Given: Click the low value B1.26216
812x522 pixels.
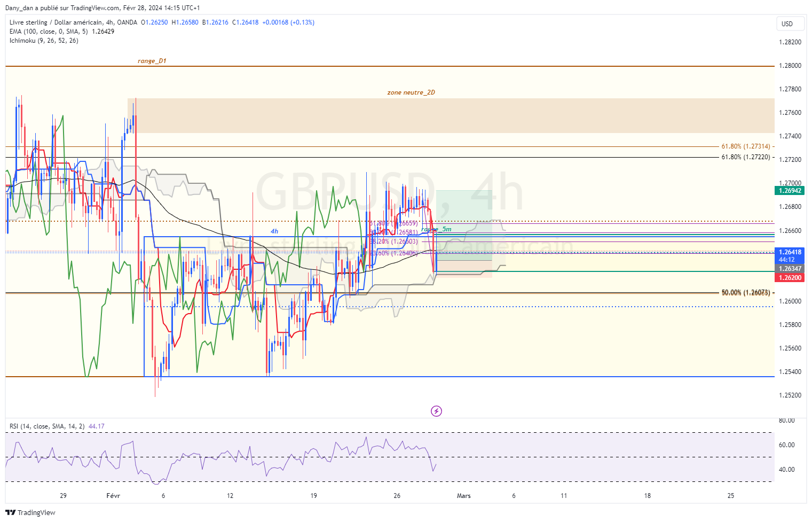Looking at the screenshot, I should point(215,22).
